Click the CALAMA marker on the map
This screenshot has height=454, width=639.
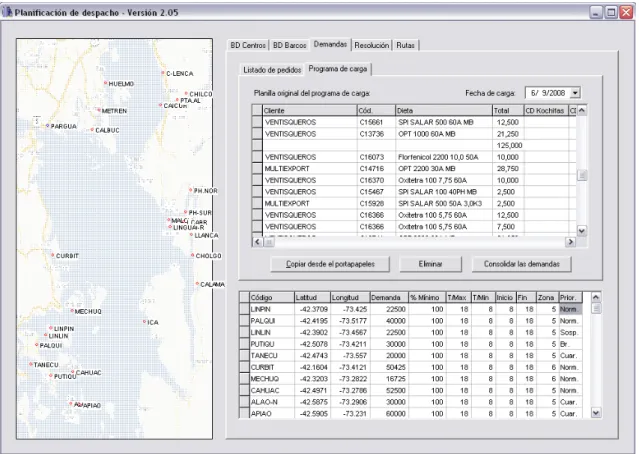click(197, 283)
